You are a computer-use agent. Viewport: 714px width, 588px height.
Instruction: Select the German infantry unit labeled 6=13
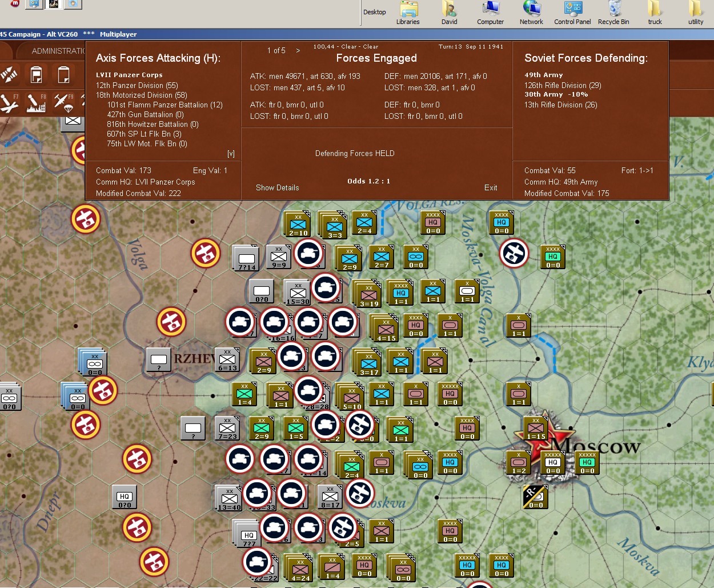(227, 359)
